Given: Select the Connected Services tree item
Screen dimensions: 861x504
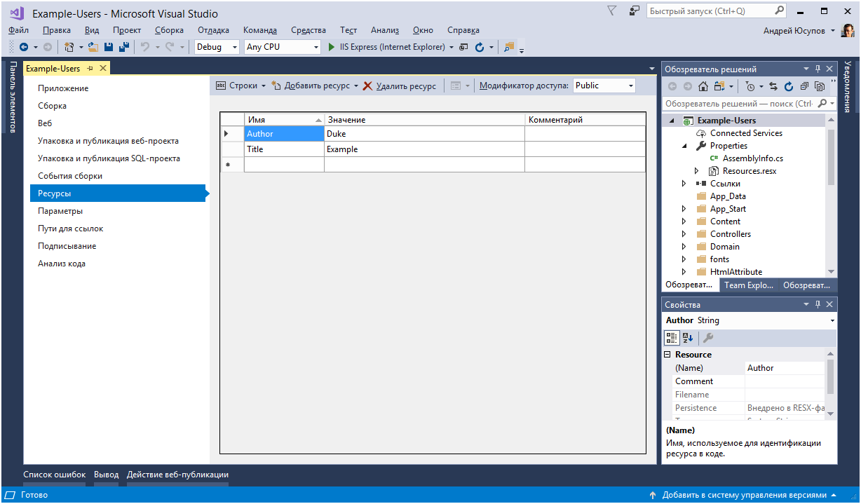Looking at the screenshot, I should (x=746, y=133).
